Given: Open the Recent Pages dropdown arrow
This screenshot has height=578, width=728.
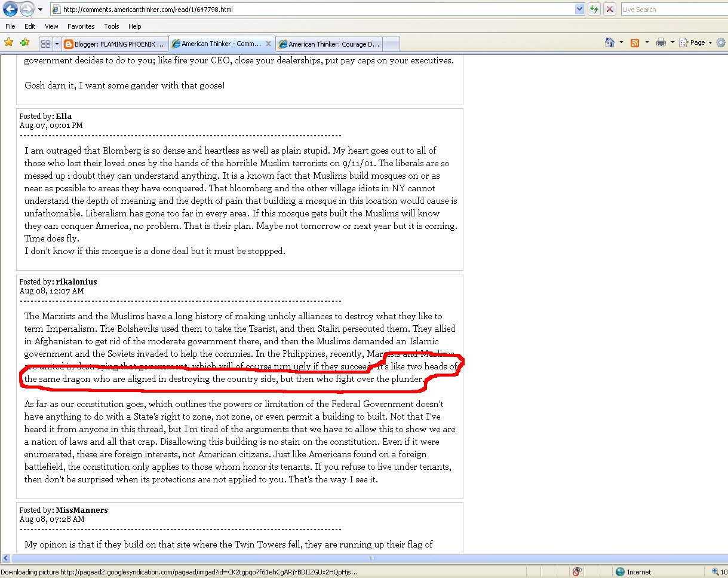Looking at the screenshot, I should (x=40, y=10).
